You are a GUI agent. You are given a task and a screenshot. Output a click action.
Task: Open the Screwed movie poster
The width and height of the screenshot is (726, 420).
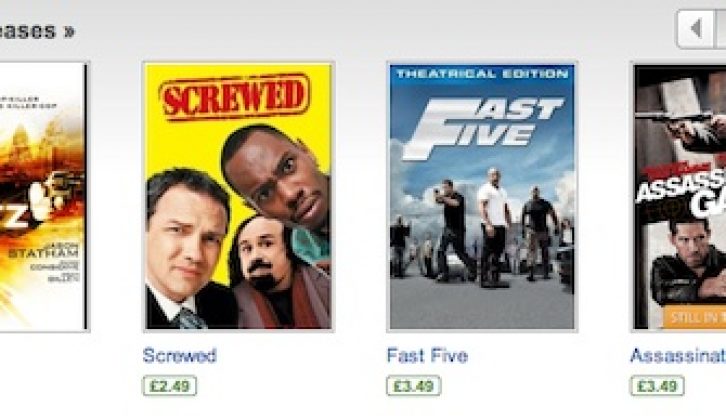pos(238,196)
